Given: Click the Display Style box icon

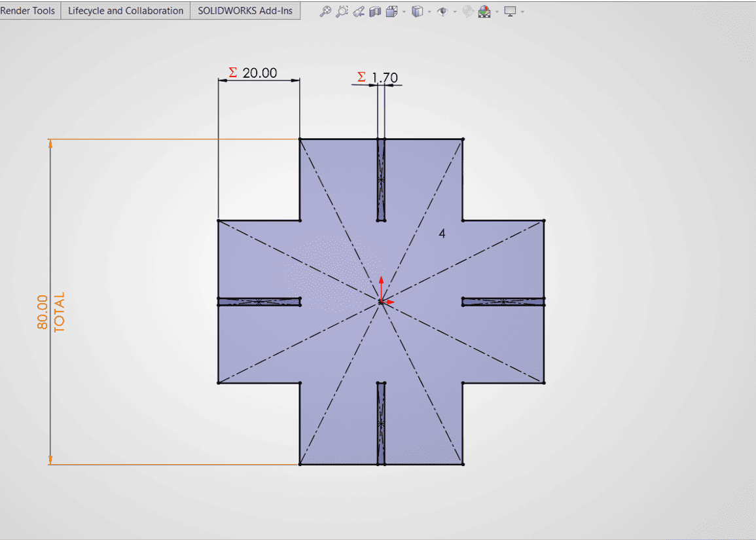Looking at the screenshot, I should click(418, 11).
